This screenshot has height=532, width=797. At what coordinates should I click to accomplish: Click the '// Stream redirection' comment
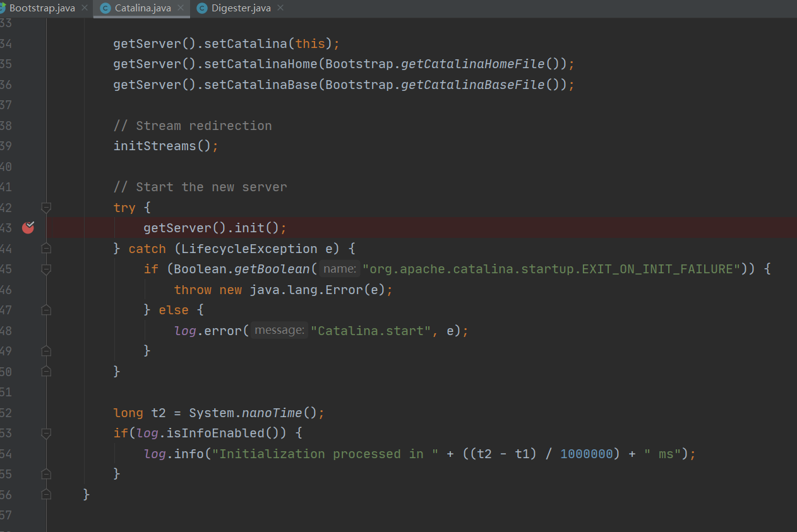click(193, 126)
